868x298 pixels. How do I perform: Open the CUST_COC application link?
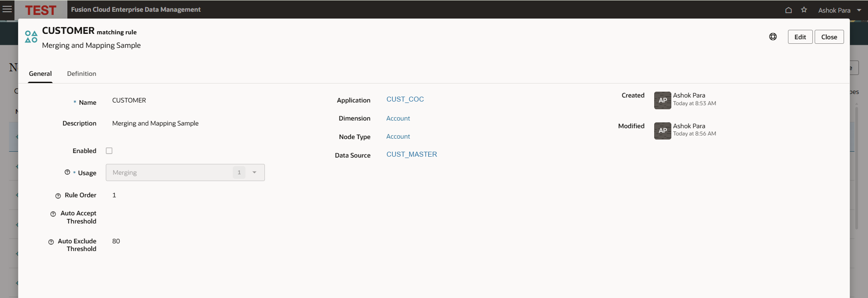click(x=405, y=99)
